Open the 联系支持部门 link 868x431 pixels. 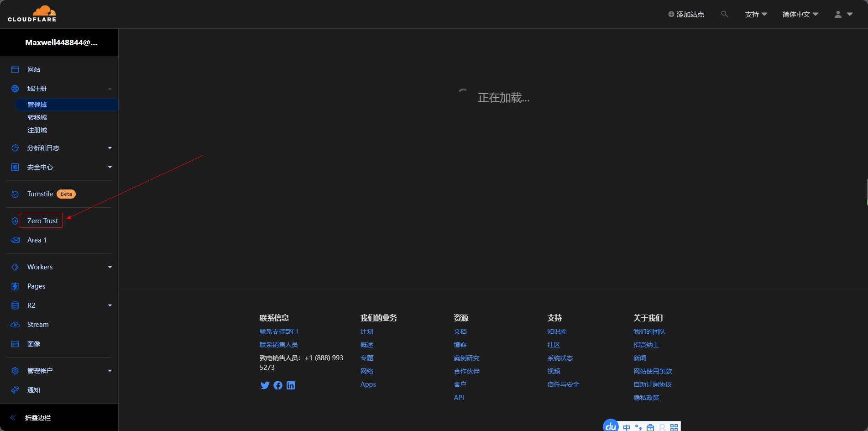(x=278, y=331)
